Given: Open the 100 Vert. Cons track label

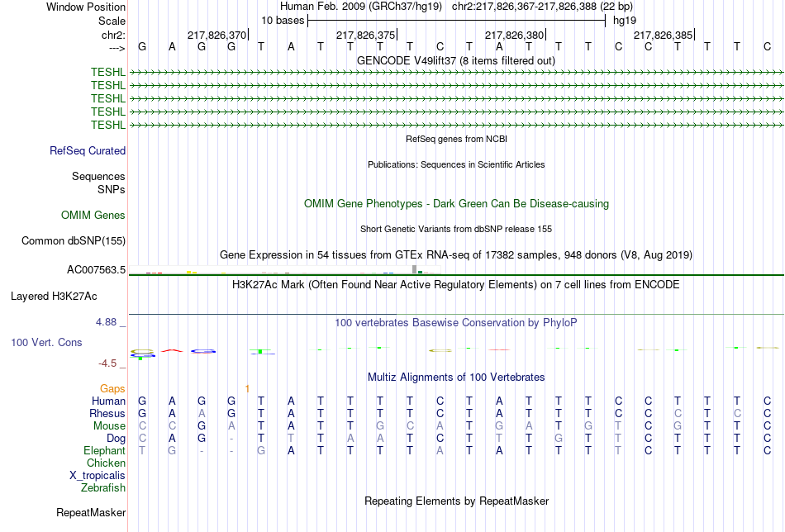Looking at the screenshot, I should (x=46, y=342).
